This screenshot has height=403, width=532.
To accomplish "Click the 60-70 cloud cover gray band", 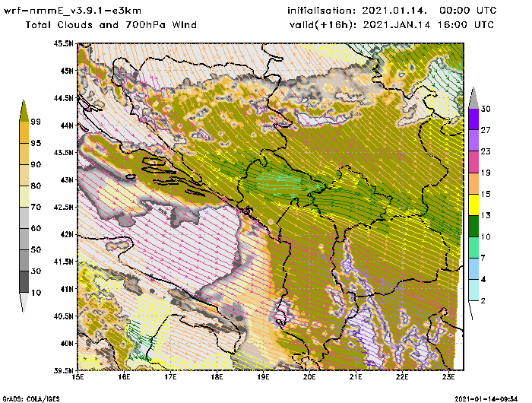I will pyautogui.click(x=24, y=218).
